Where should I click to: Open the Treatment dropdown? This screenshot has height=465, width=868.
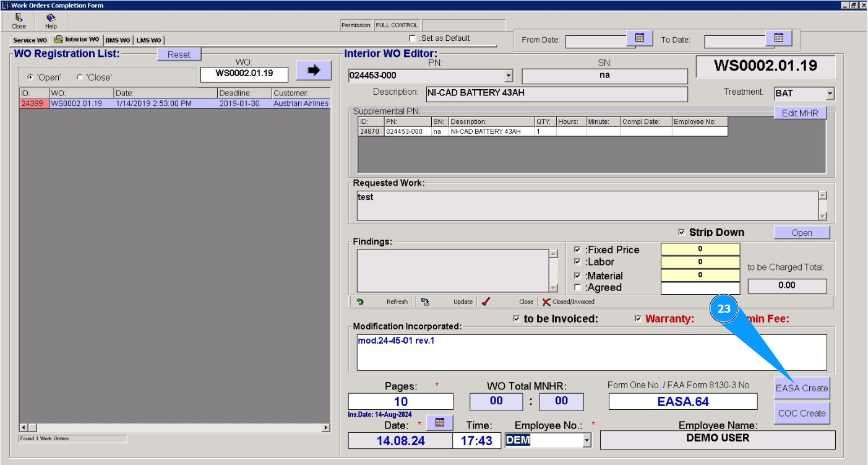click(x=830, y=94)
